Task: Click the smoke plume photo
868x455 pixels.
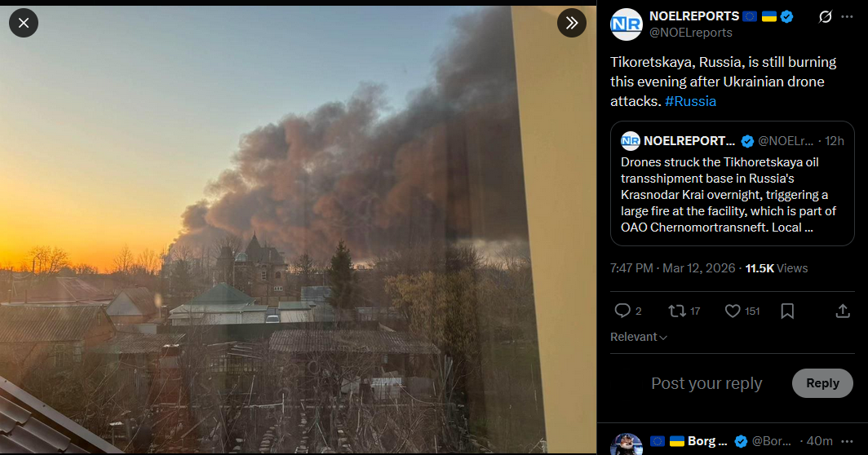Action: click(298, 230)
